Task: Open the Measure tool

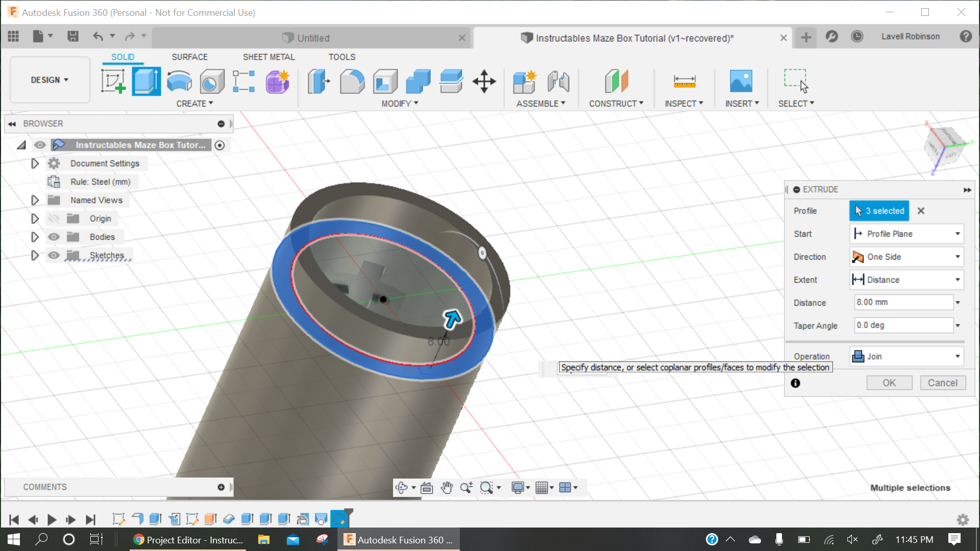Action: 684,81
